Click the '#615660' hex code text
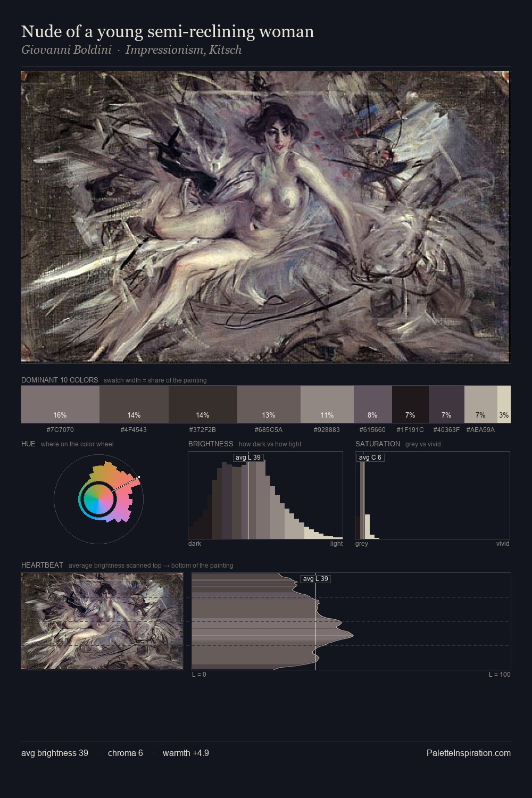The width and height of the screenshot is (532, 798). (x=372, y=430)
